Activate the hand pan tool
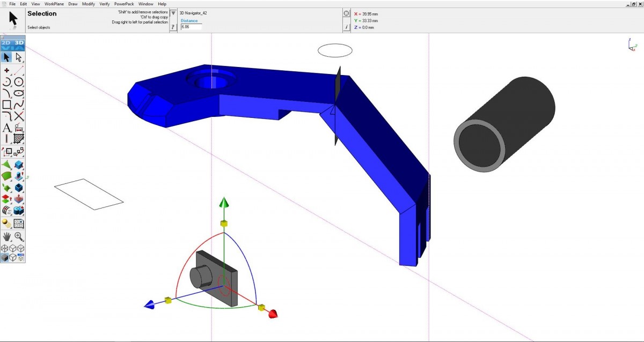 pyautogui.click(x=7, y=236)
